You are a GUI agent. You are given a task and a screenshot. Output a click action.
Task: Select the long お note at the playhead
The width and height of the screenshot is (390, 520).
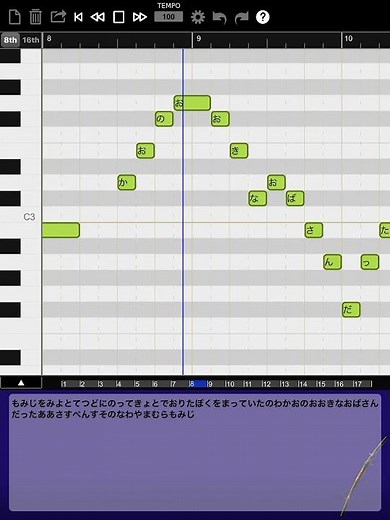192,103
